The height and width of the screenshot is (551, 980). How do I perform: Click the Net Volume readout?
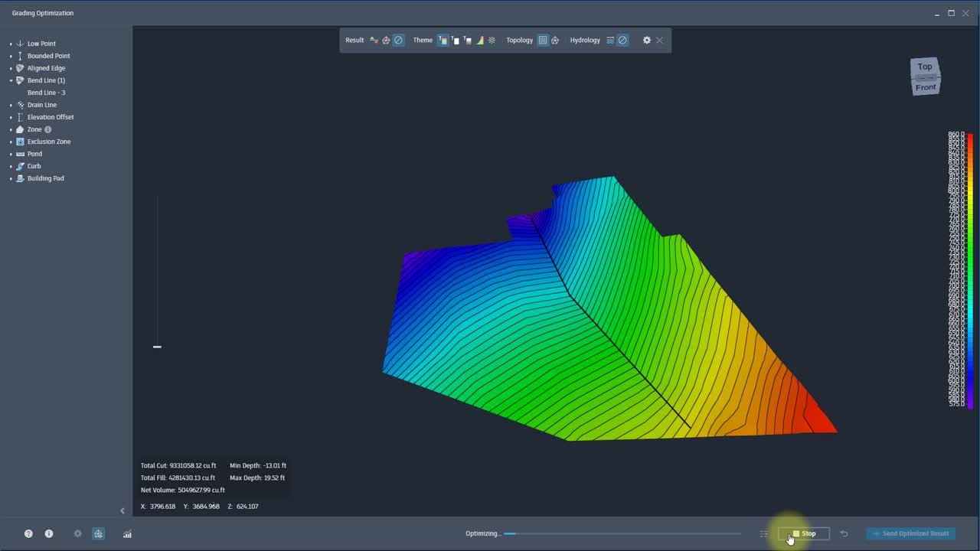click(x=183, y=490)
